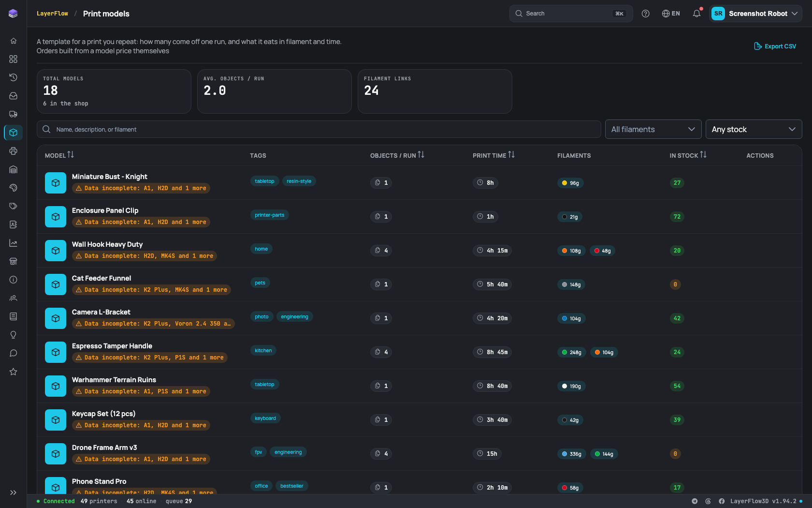
Task: Click yellow 96g filament chip
Action: coord(570,183)
